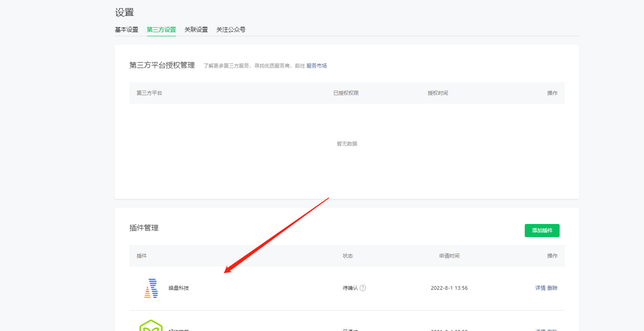Screen dimensions: 644x331
Task: Click the 皓量科技 plugin name
Action: [179, 288]
